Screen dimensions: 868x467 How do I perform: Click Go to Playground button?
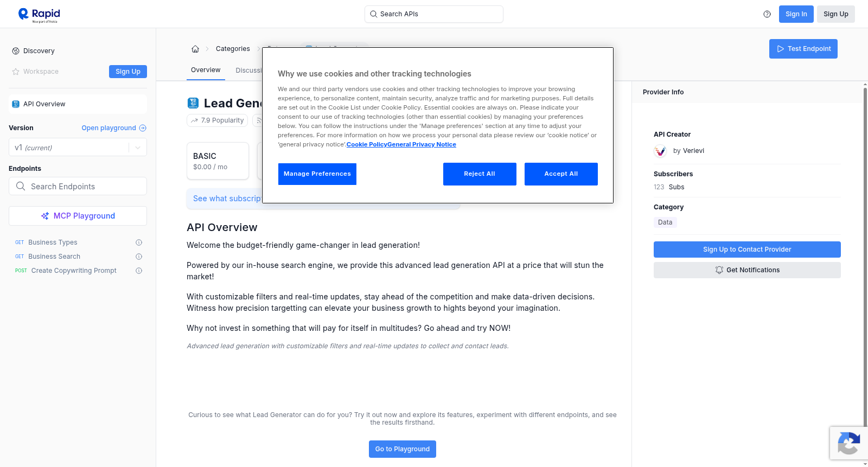tap(403, 449)
